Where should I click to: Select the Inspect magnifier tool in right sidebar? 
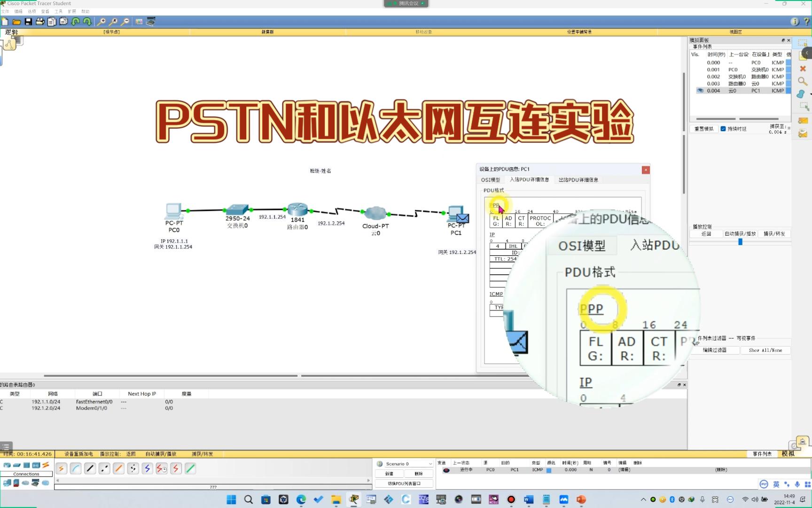click(803, 81)
